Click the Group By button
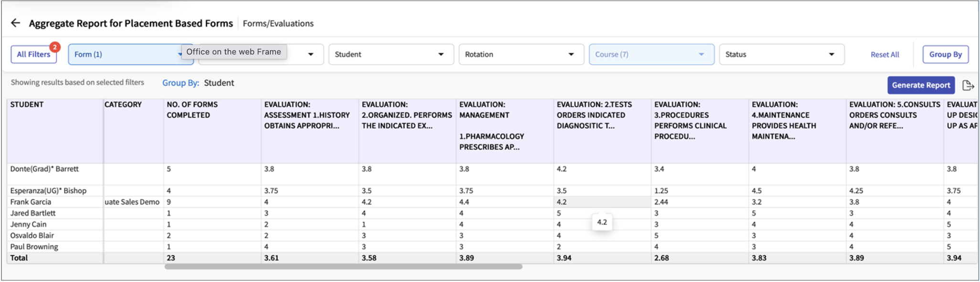The image size is (980, 282). pos(945,54)
